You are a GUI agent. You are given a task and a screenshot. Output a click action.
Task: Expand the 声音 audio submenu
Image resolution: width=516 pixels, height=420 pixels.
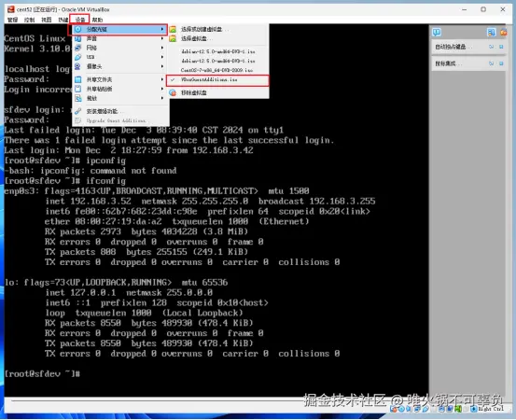(120, 38)
